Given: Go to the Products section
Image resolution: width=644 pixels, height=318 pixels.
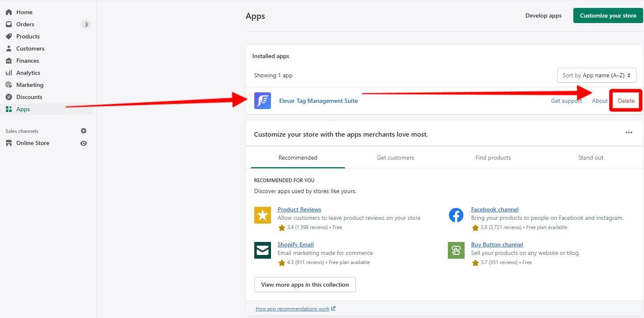Looking at the screenshot, I should (28, 36).
